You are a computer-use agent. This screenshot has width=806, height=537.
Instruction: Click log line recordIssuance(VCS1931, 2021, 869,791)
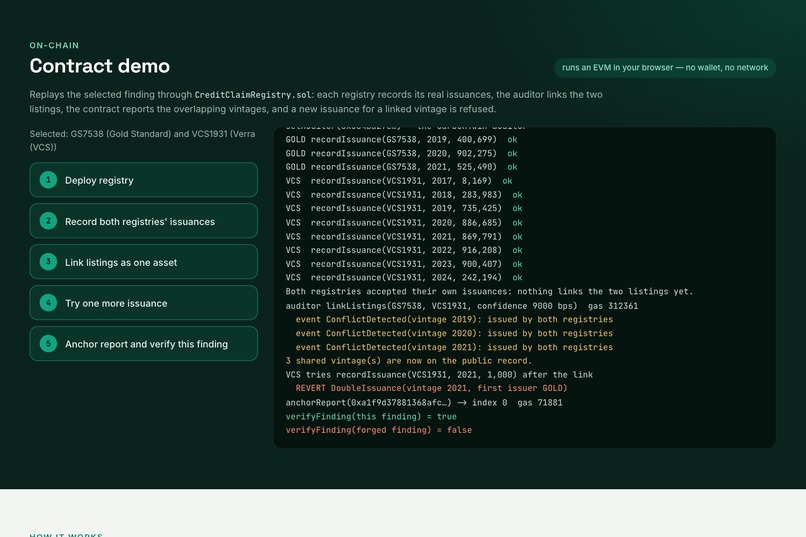[404, 236]
